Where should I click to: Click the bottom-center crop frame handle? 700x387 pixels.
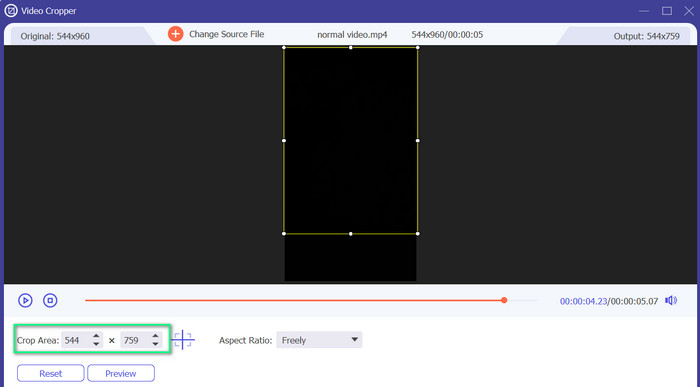pos(351,234)
